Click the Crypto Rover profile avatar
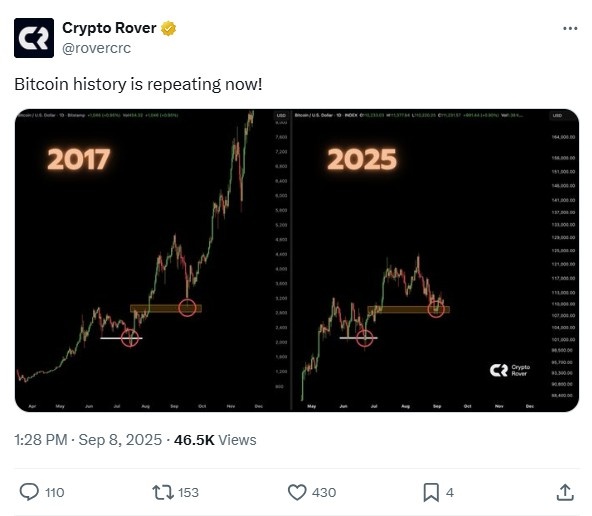Viewport: 592px width, 516px height. [x=34, y=38]
